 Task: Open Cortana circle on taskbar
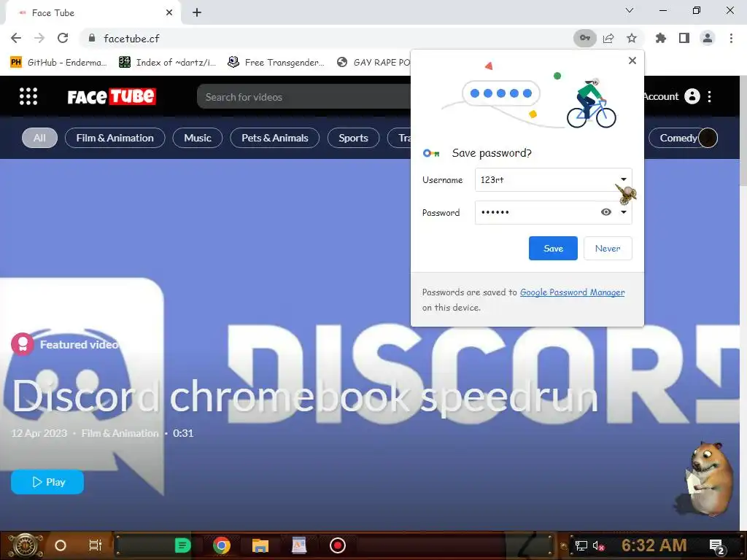coord(61,545)
